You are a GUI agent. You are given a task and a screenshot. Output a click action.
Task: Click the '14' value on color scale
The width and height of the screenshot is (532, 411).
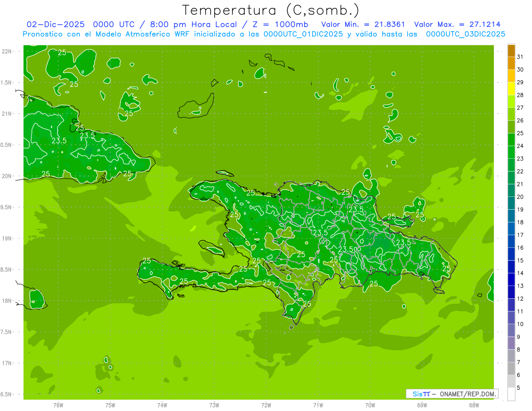pyautogui.click(x=520, y=273)
